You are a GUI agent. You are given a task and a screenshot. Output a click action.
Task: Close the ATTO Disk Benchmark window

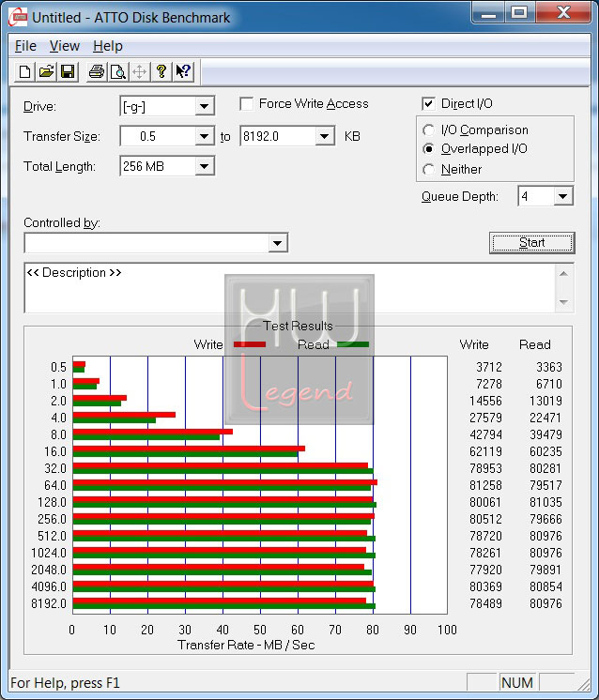(563, 12)
